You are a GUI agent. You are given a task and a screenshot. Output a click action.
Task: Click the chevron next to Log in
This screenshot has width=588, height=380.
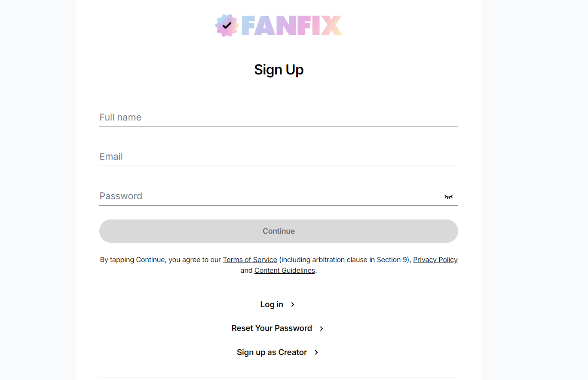[292, 304]
